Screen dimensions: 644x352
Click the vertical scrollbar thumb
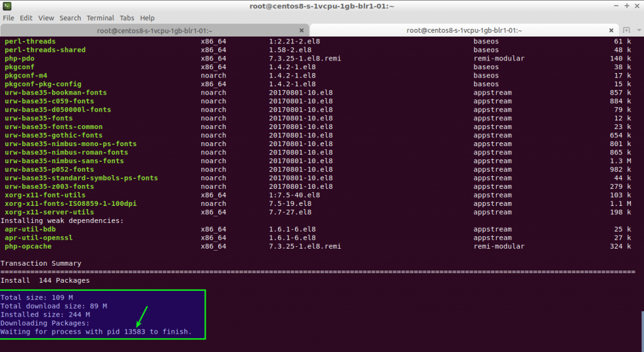click(641, 331)
